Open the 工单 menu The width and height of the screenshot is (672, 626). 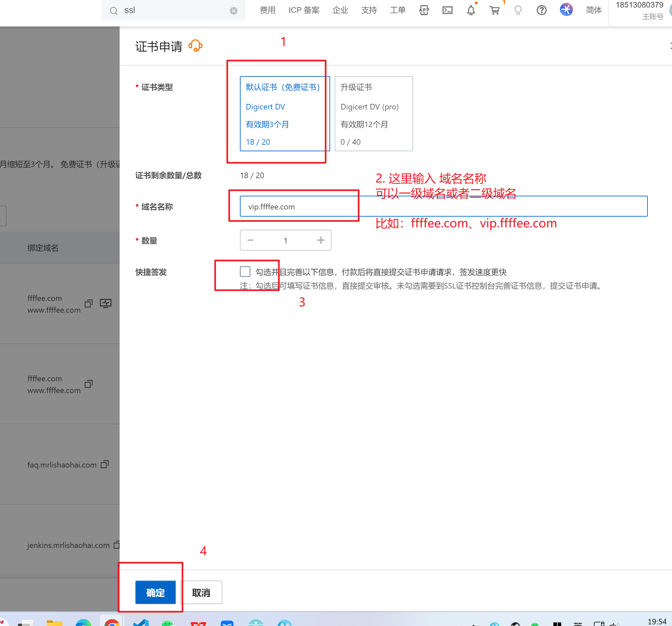click(x=397, y=10)
